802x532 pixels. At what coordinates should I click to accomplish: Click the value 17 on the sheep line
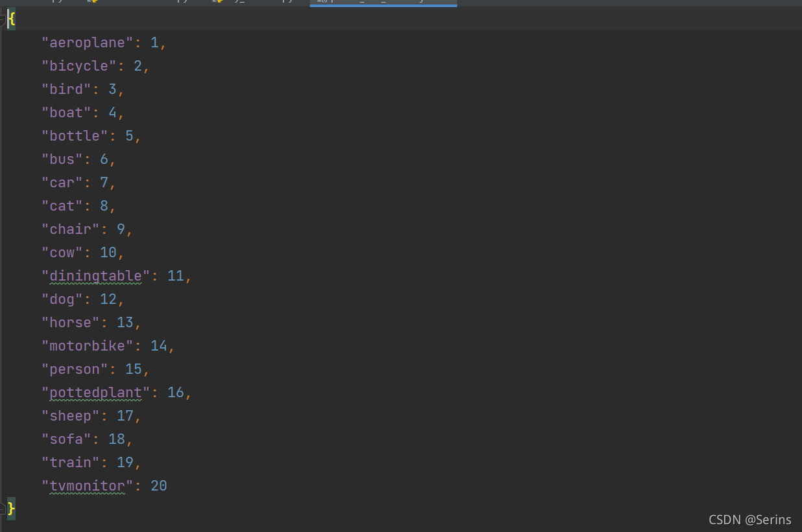tap(125, 416)
